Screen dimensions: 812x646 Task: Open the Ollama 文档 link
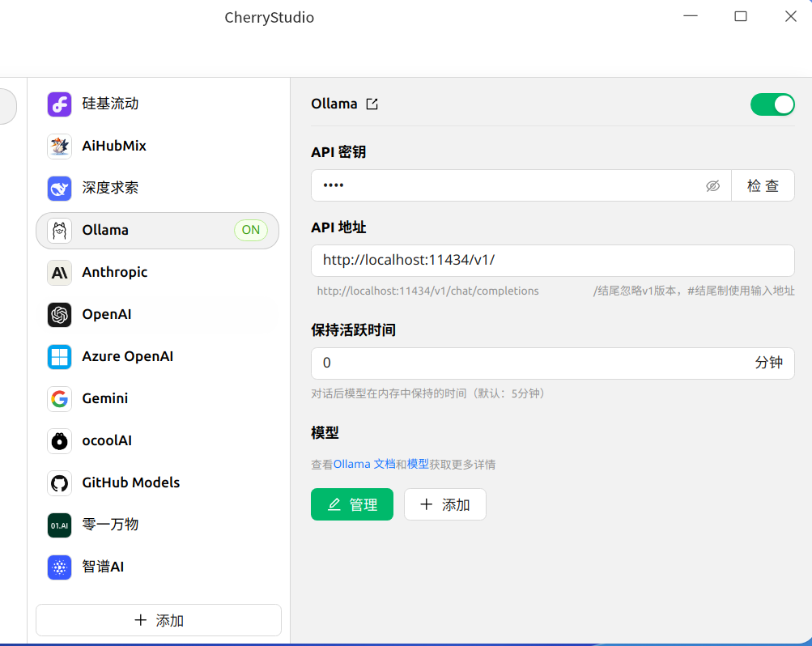pos(364,465)
